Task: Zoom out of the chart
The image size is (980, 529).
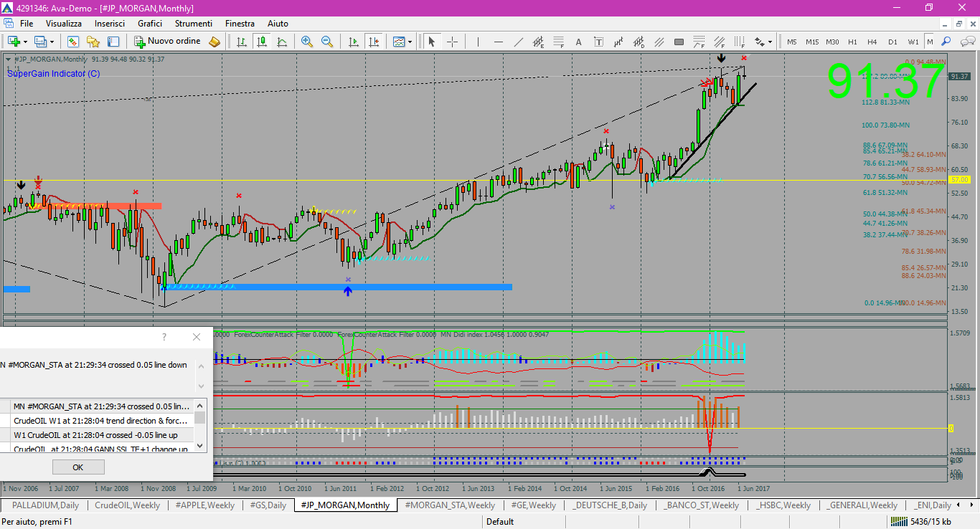Action: coord(327,42)
